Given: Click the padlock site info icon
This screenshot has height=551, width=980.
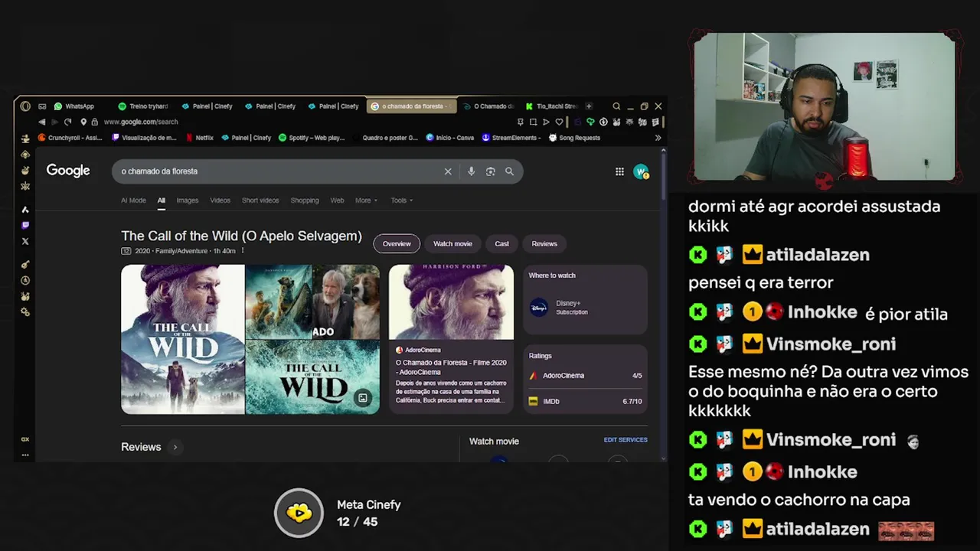Looking at the screenshot, I should coord(94,122).
